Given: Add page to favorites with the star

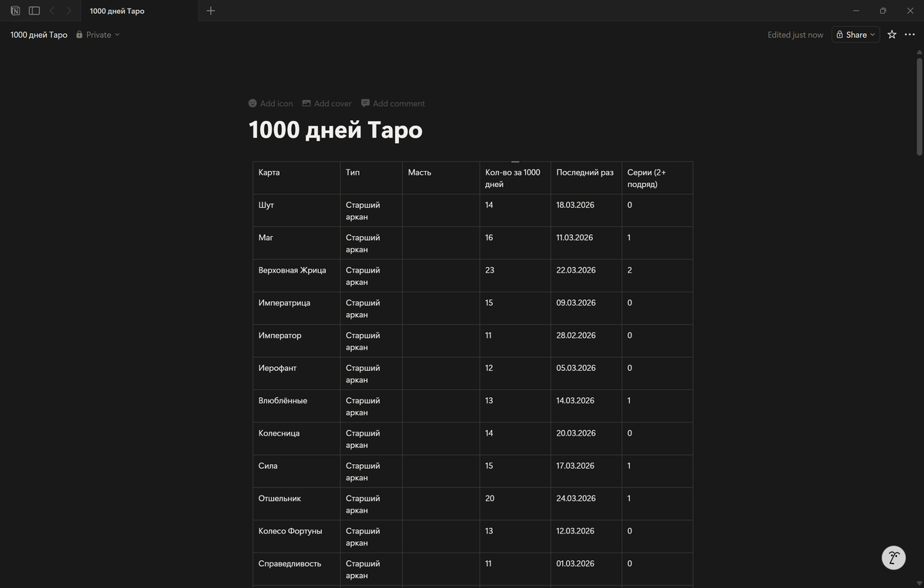Looking at the screenshot, I should pos(892,35).
